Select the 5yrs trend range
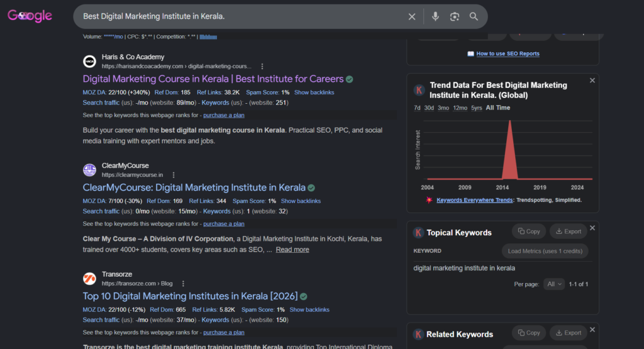Viewport: 644px width, 349px height. tap(477, 108)
